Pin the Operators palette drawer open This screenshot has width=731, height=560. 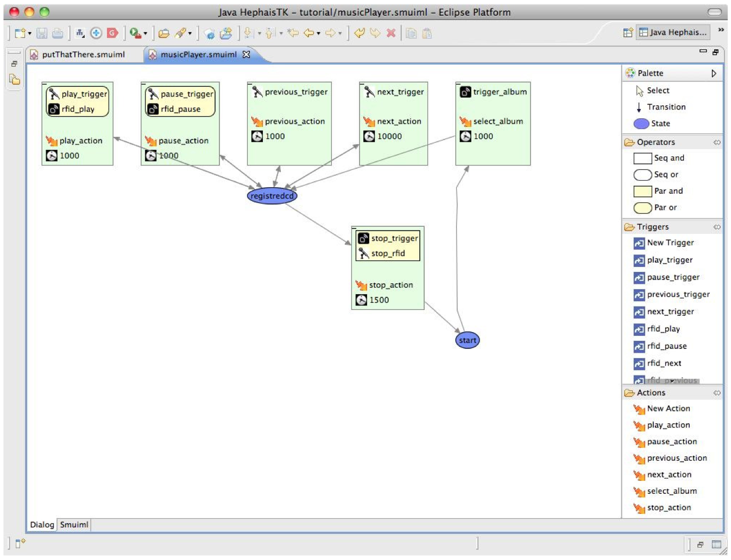point(717,142)
